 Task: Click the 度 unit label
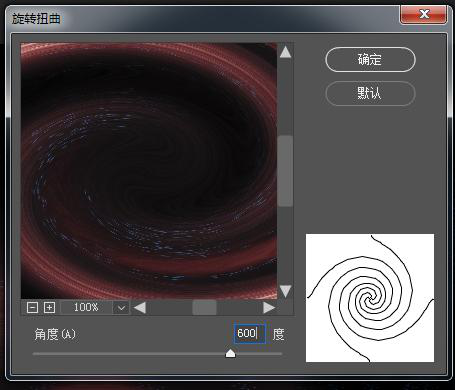coord(279,334)
